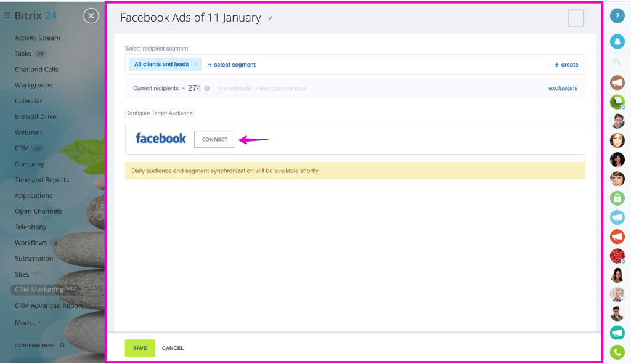Expand the More... menu in the sidebar

coord(28,323)
